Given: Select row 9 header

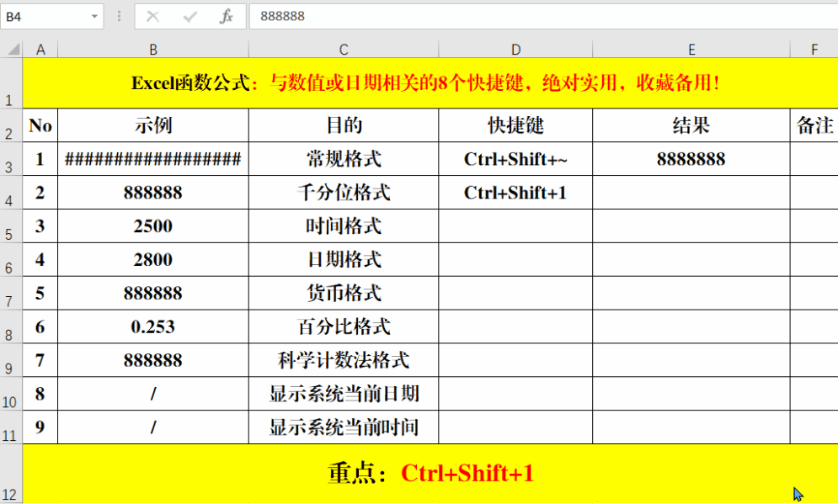Looking at the screenshot, I should [11, 361].
